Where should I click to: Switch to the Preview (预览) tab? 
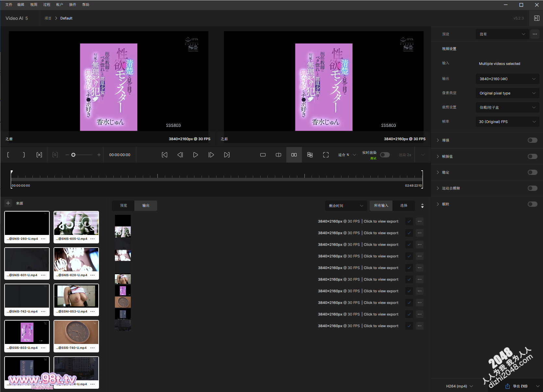click(123, 206)
